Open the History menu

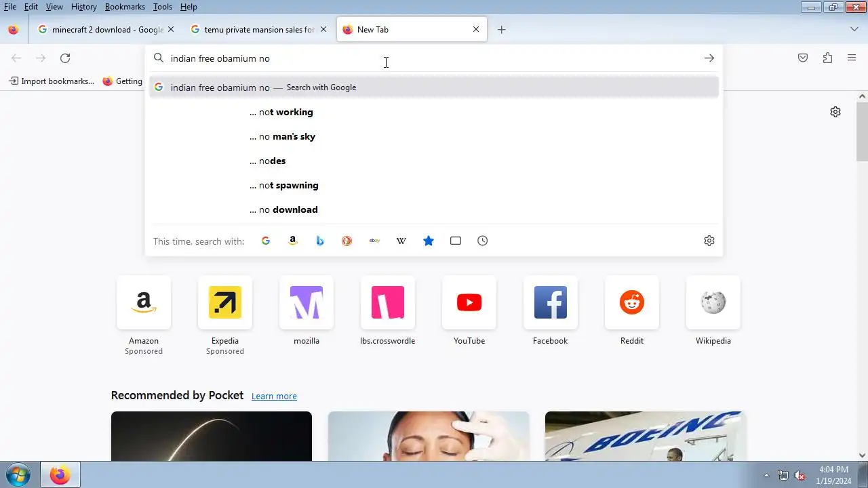(x=84, y=7)
